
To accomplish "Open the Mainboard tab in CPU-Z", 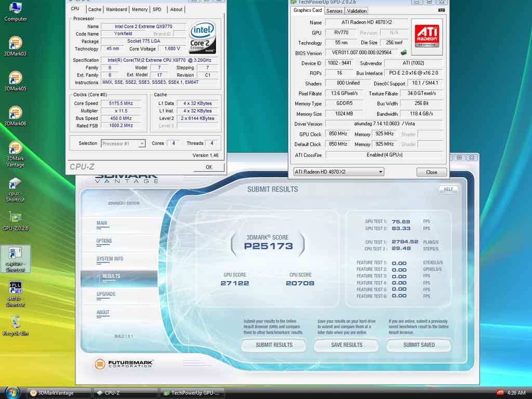I will 116,9.
